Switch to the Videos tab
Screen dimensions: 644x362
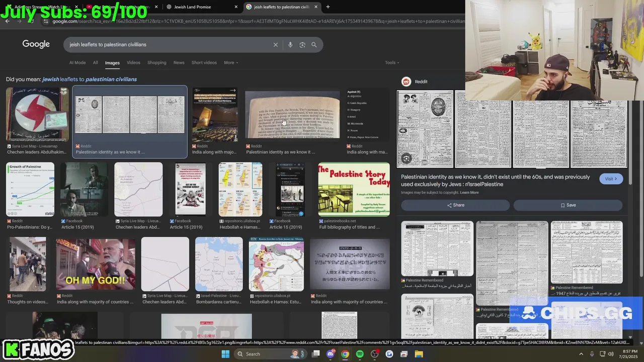coord(133,63)
